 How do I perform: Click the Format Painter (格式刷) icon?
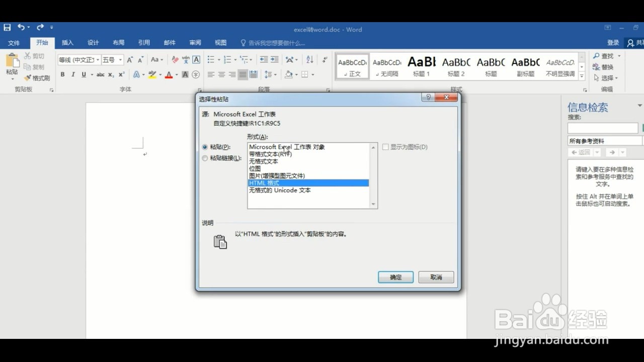28,78
